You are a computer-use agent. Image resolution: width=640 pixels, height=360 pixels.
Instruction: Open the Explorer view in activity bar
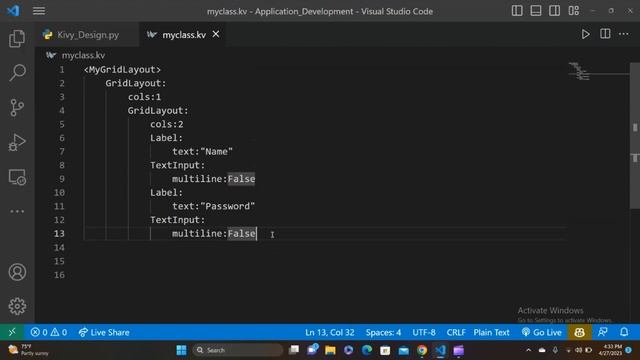[x=17, y=38]
